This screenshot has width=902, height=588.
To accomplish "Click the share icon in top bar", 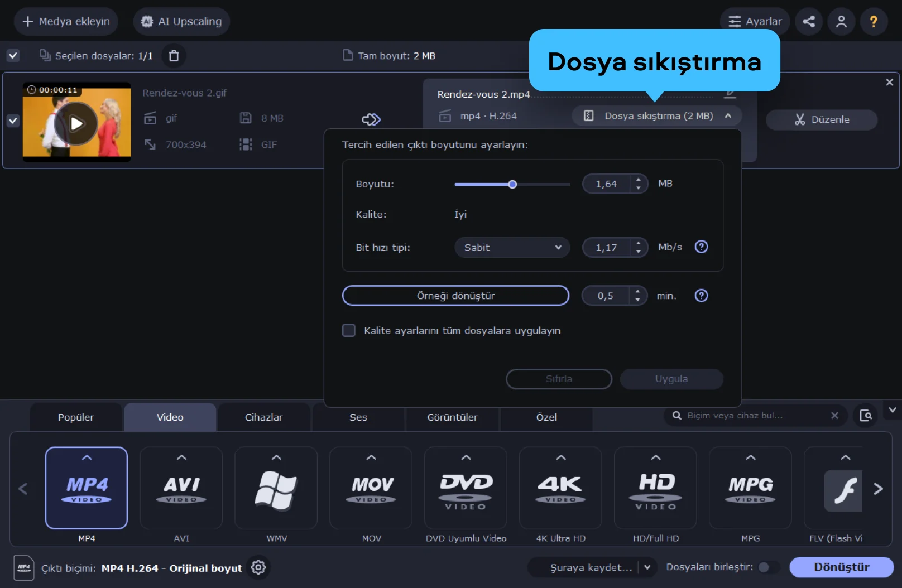I will point(808,22).
